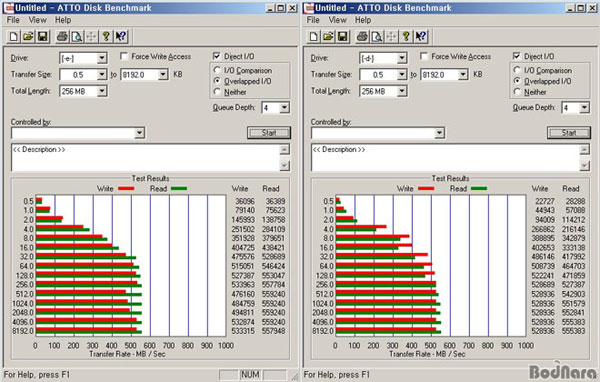
Task: Click New file icon in right window toolbar
Action: point(314,36)
